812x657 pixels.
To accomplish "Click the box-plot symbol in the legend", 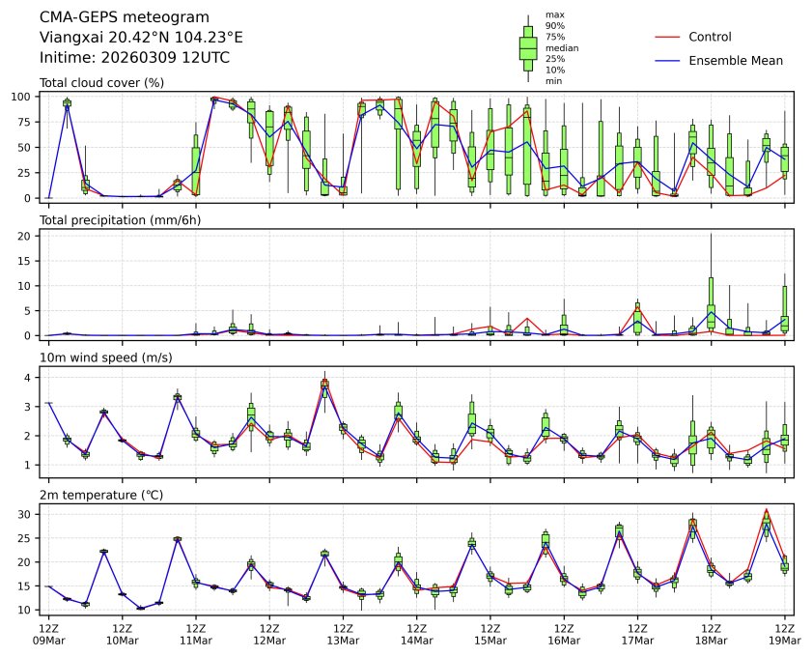I will [x=527, y=48].
